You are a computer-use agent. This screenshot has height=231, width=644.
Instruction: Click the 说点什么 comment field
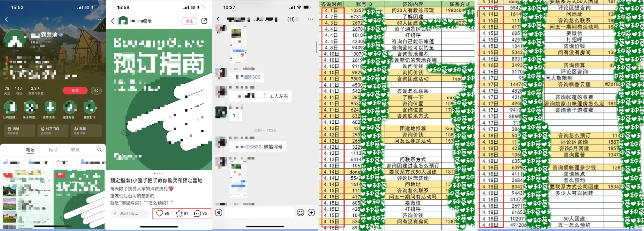click(x=129, y=213)
